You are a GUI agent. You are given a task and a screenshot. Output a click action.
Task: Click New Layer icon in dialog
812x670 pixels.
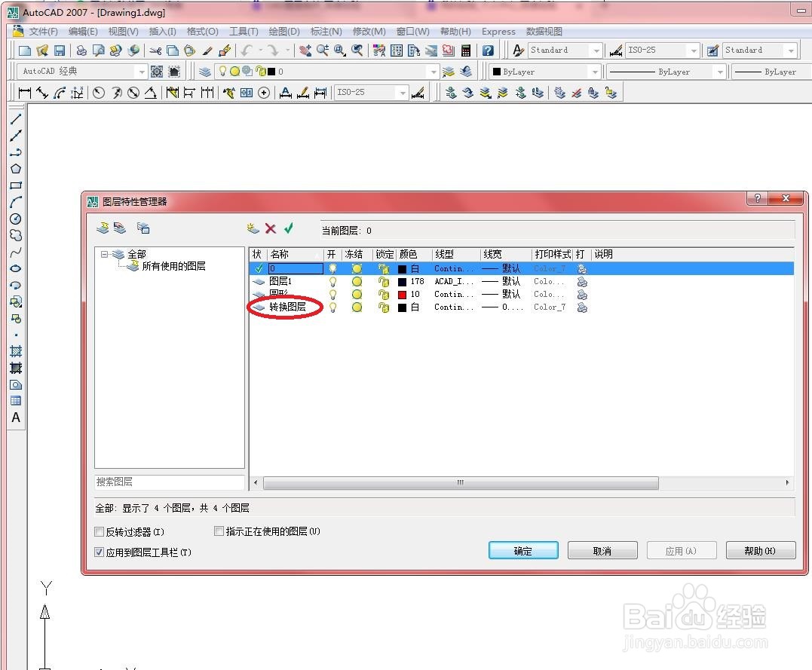click(253, 228)
